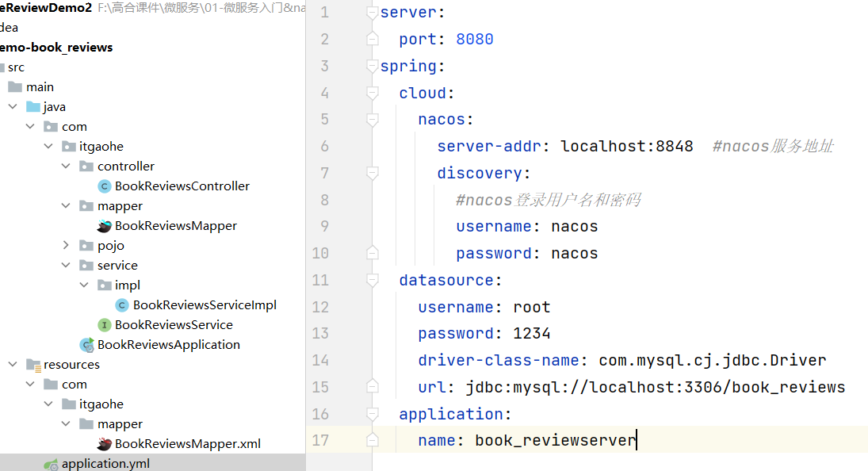Fold the discovery block at line 7

tap(373, 173)
